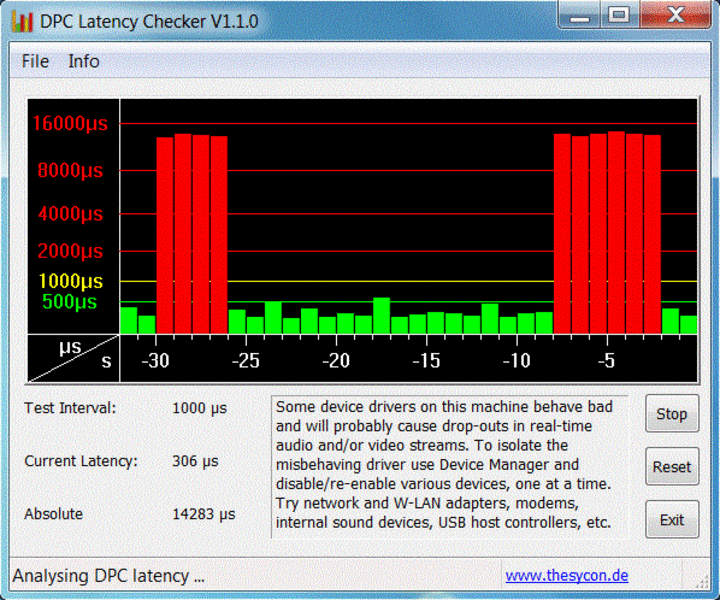Click the Analysing DPC latency status text

pos(108,576)
